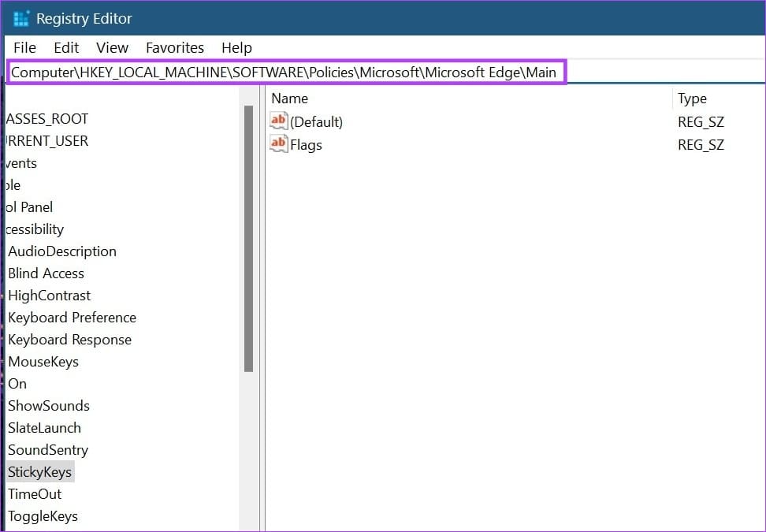
Task: Open the Help menu
Action: click(236, 48)
